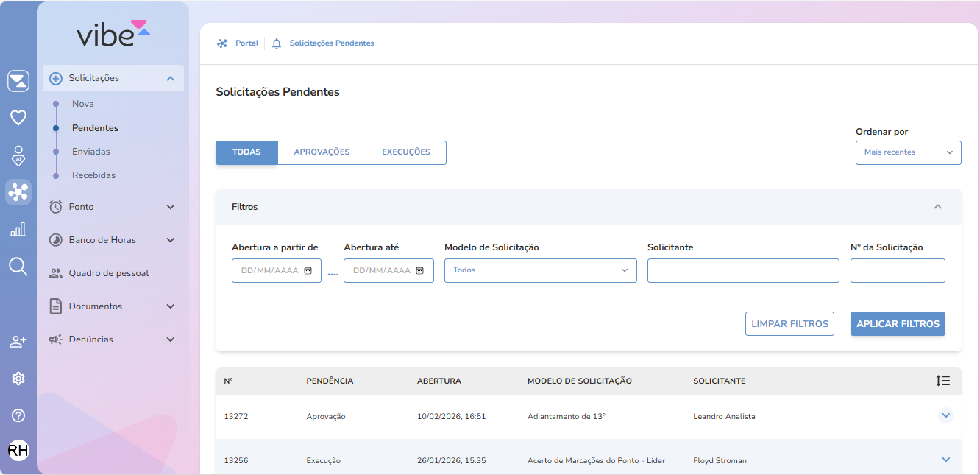Switch to the Execuções tab

tap(405, 152)
